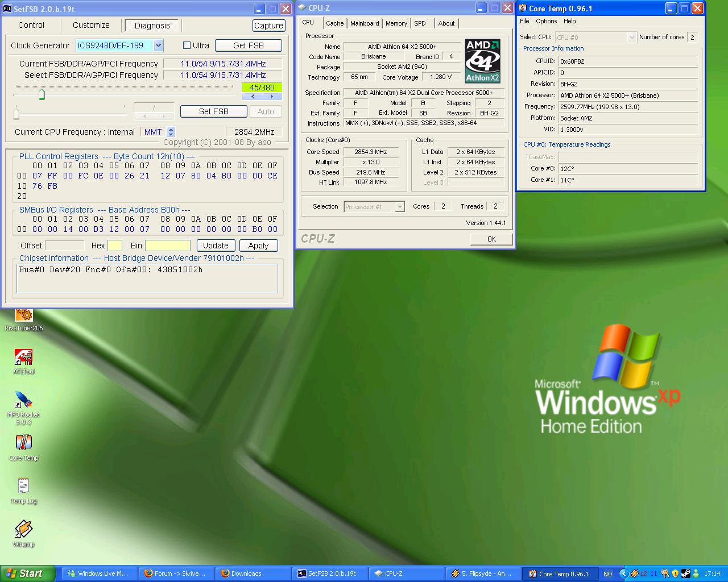Open the Cache tab in CPU-Z
This screenshot has width=728, height=582.
[334, 23]
